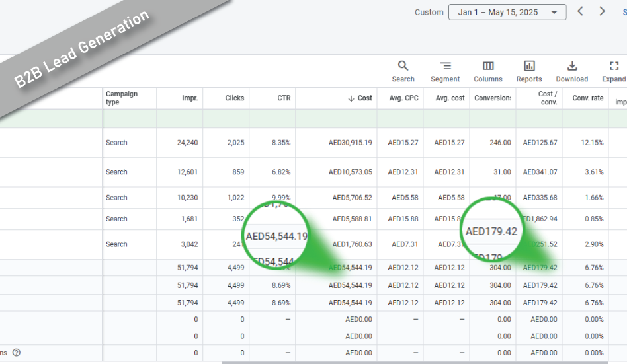The height and width of the screenshot is (364, 627).
Task: Select the AED30,915.19 cost cell
Action: pos(350,143)
